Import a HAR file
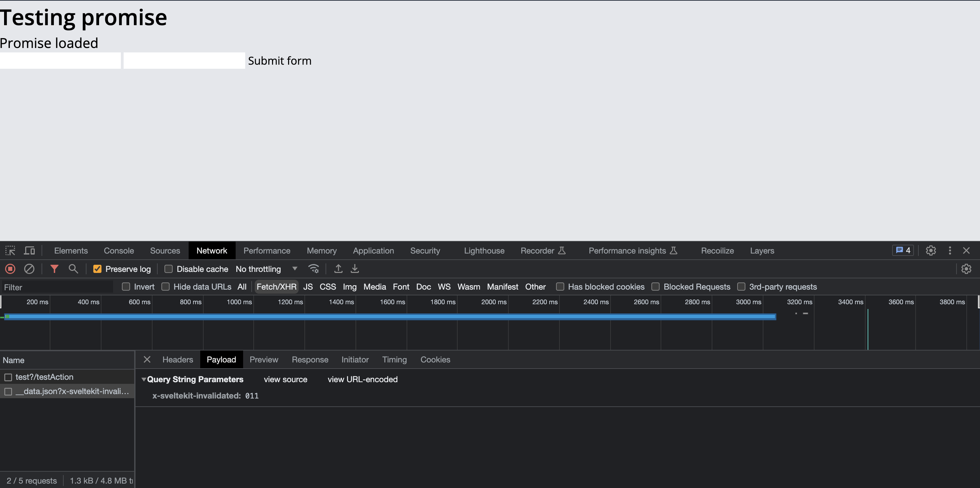980x488 pixels. click(338, 269)
